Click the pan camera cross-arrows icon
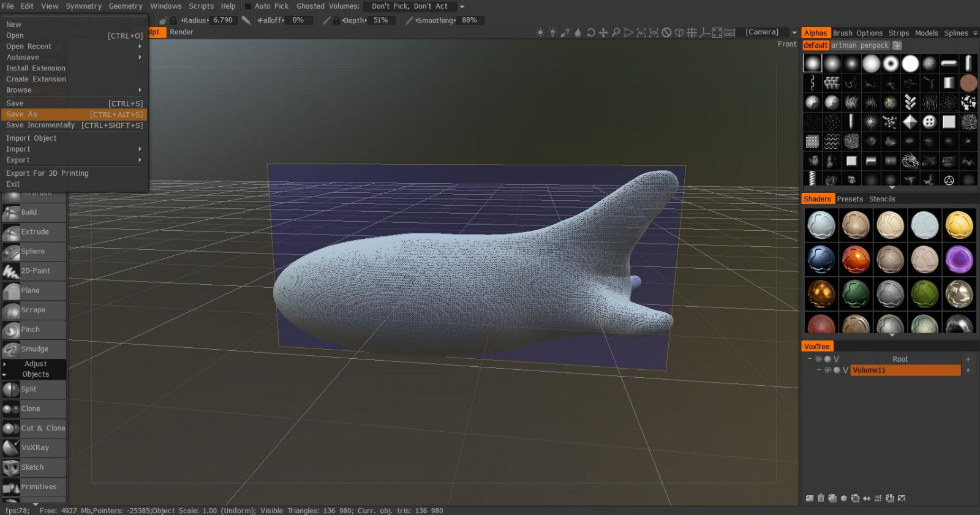 pyautogui.click(x=603, y=32)
